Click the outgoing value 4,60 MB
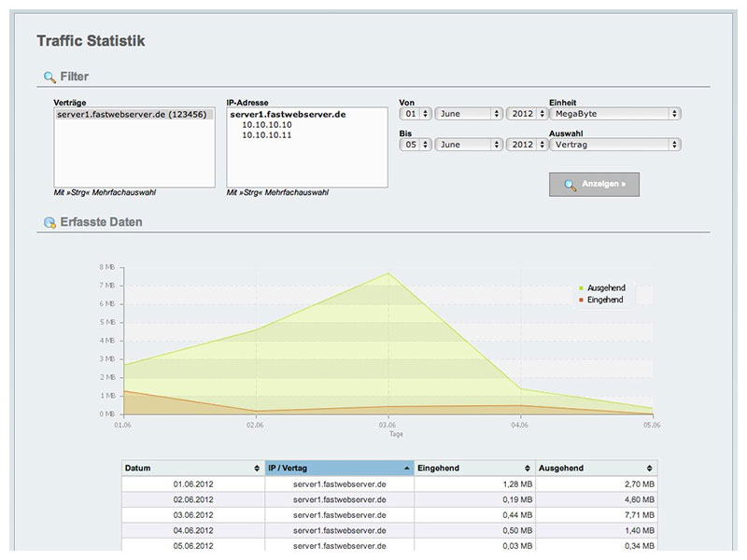 (x=640, y=500)
